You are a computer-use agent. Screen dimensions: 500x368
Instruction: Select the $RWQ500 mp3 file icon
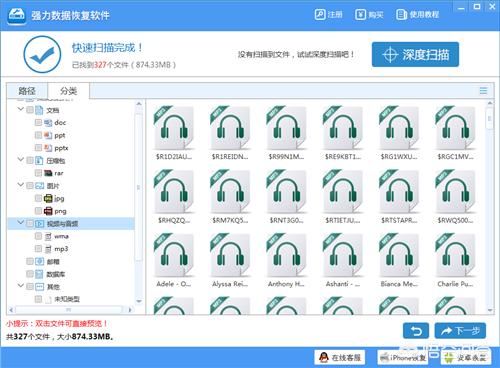click(x=455, y=192)
